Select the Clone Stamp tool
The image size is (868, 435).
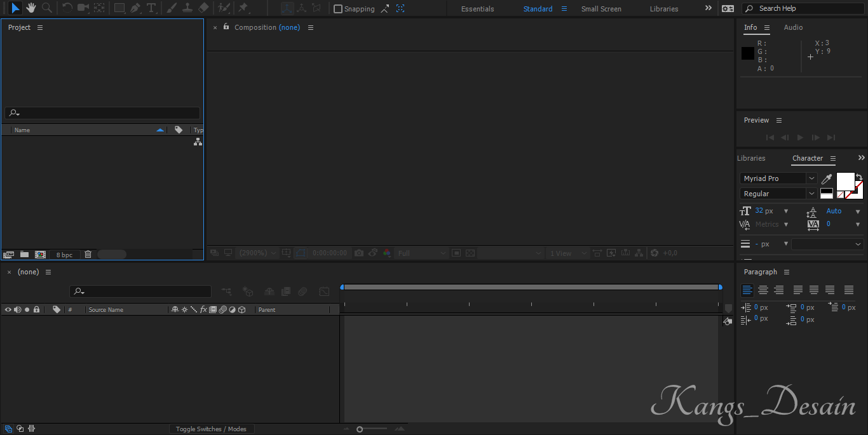click(x=187, y=8)
